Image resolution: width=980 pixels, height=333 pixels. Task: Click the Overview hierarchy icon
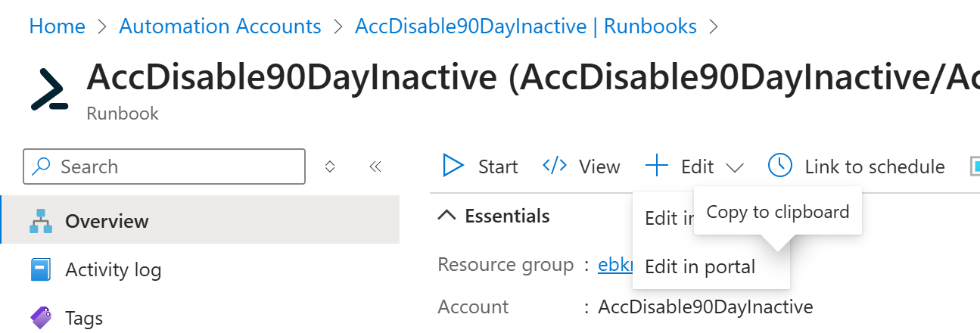(41, 222)
